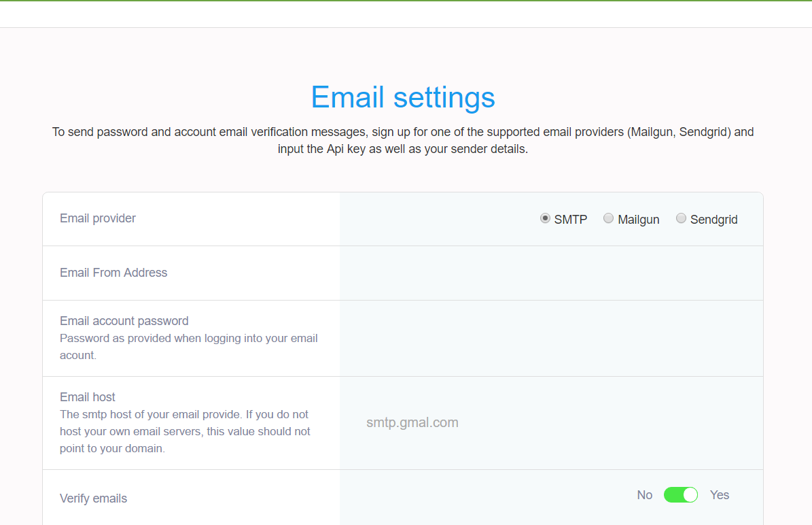Focus the Email From Address field
This screenshot has width=812, height=525.
click(552, 273)
